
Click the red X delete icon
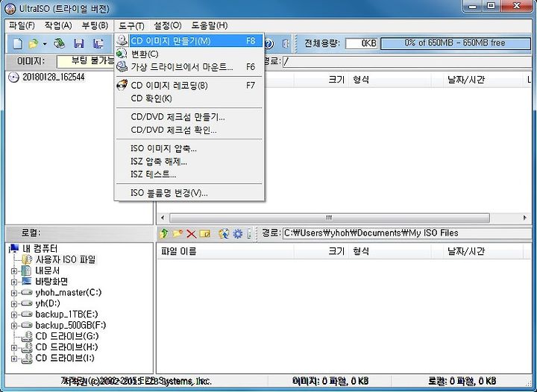(x=191, y=233)
